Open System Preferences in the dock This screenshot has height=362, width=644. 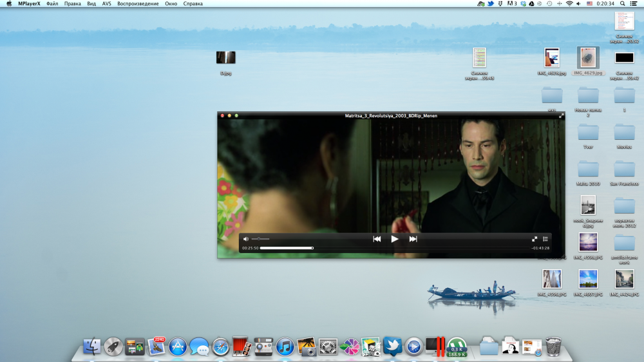click(x=328, y=347)
